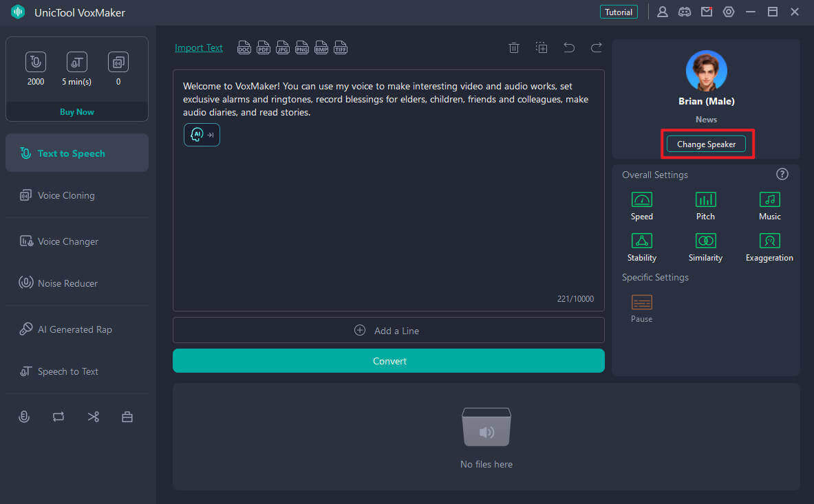Viewport: 814px width, 504px height.
Task: Click the 'Brian (Male)' speaker name
Action: pos(706,101)
